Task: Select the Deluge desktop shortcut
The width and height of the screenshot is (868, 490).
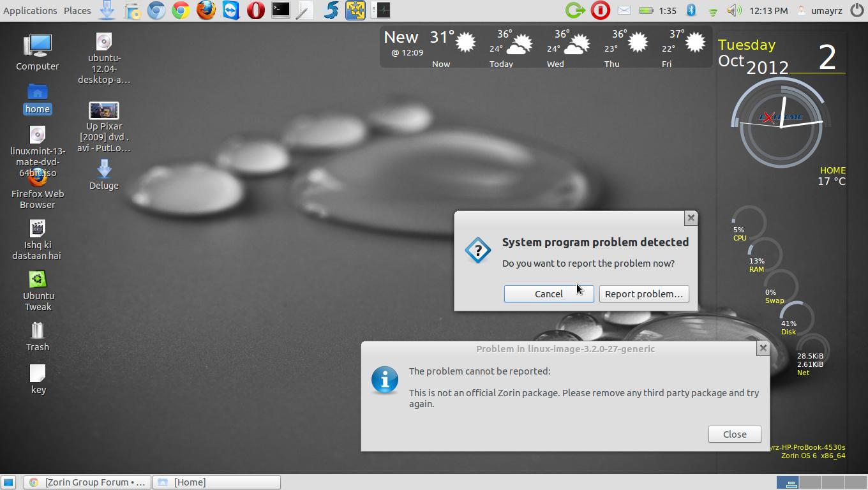Action: click(104, 175)
